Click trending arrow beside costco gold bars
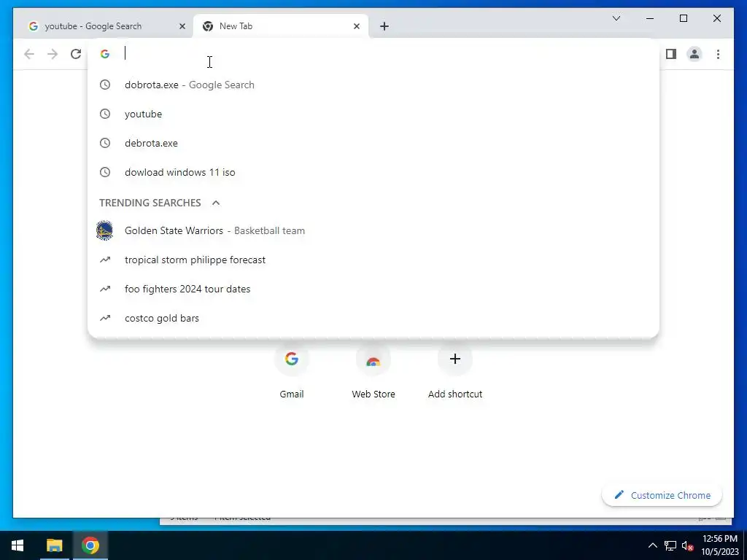This screenshot has height=560, width=747. point(105,318)
